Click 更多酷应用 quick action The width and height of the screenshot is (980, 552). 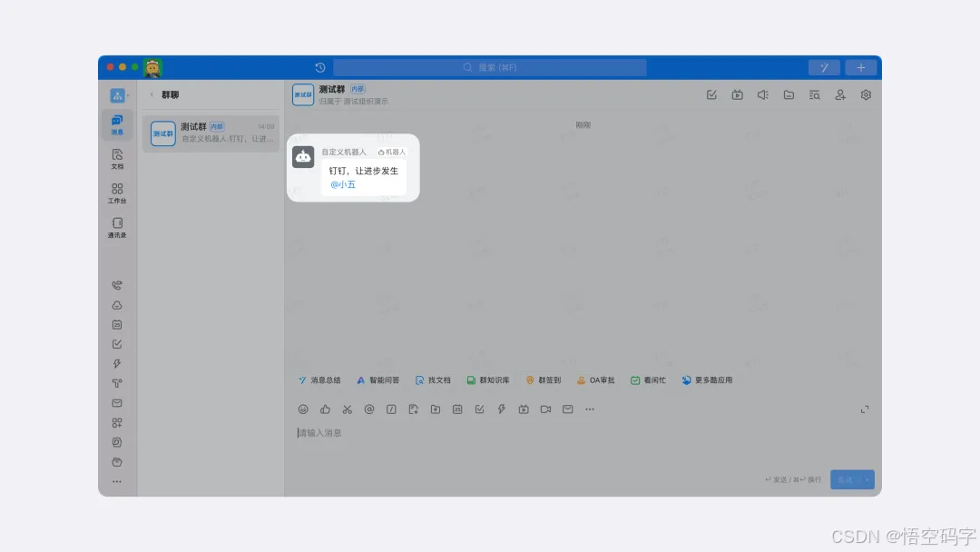pyautogui.click(x=707, y=380)
